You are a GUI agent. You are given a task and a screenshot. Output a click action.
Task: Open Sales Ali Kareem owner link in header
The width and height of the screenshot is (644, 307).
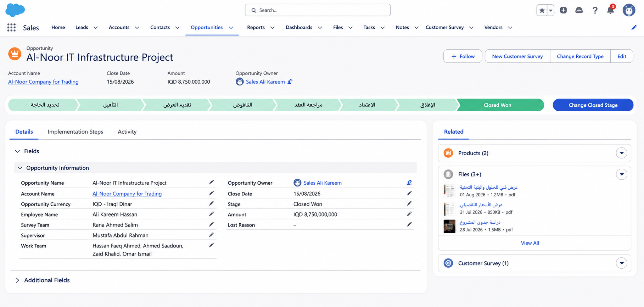pyautogui.click(x=265, y=82)
